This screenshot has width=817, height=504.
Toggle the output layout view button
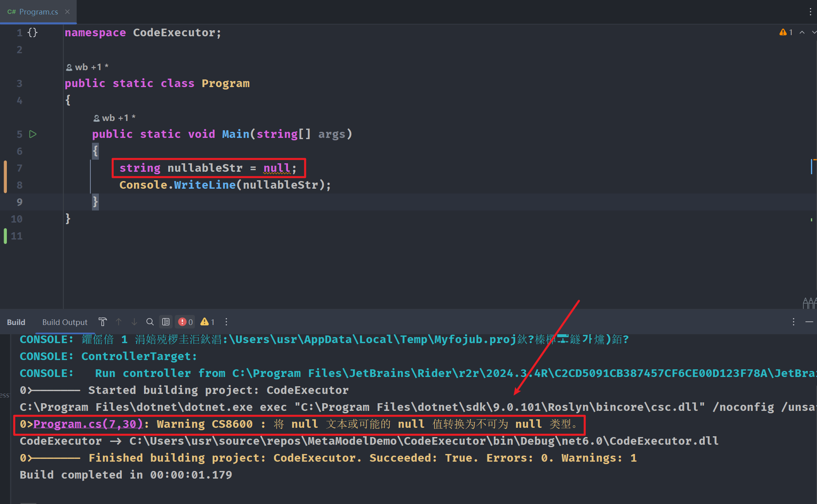click(166, 322)
